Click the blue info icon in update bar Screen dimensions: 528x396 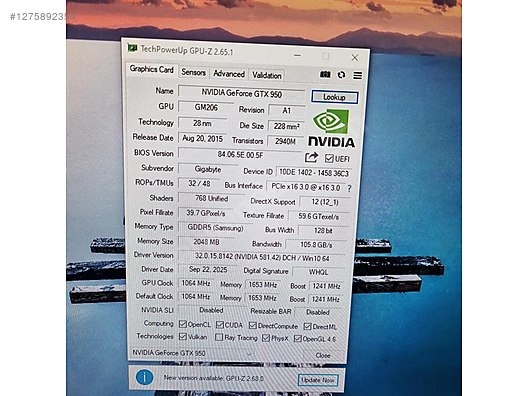[144, 377]
